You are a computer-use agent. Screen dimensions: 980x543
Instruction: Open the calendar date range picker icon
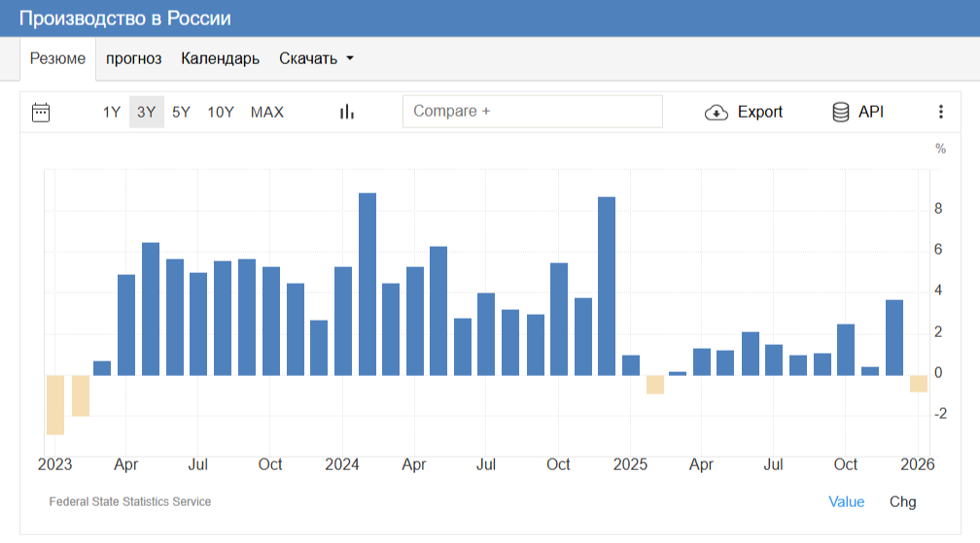[x=41, y=113]
